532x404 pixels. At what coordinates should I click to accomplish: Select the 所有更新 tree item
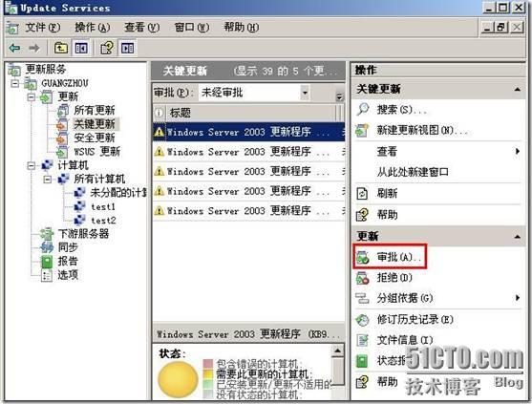(x=95, y=110)
